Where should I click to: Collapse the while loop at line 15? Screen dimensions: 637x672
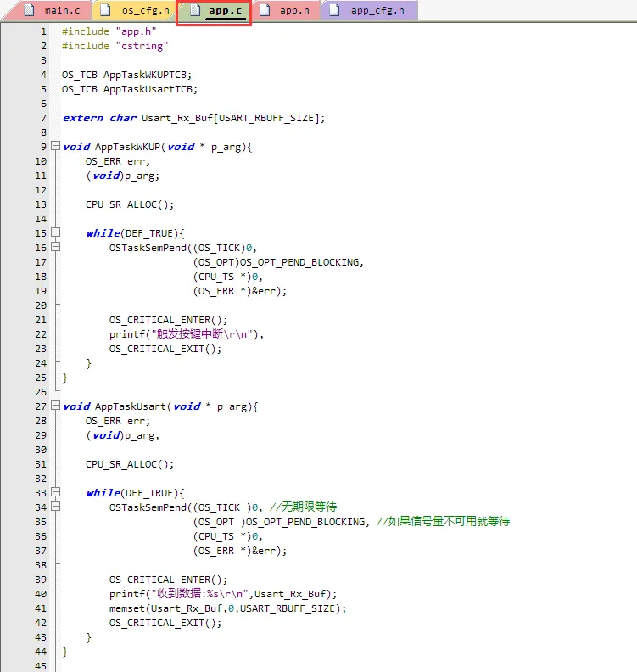point(56,233)
